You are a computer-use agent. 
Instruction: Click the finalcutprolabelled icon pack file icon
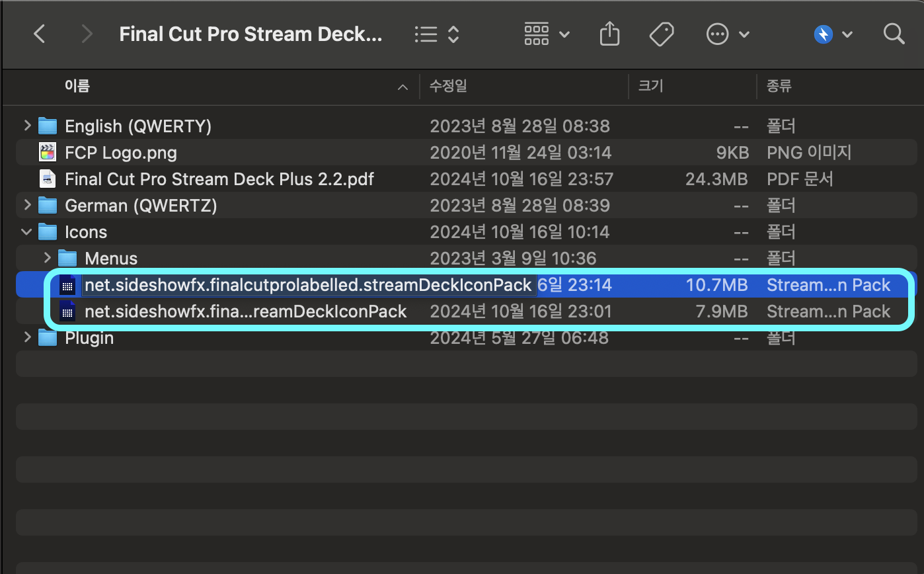click(67, 285)
